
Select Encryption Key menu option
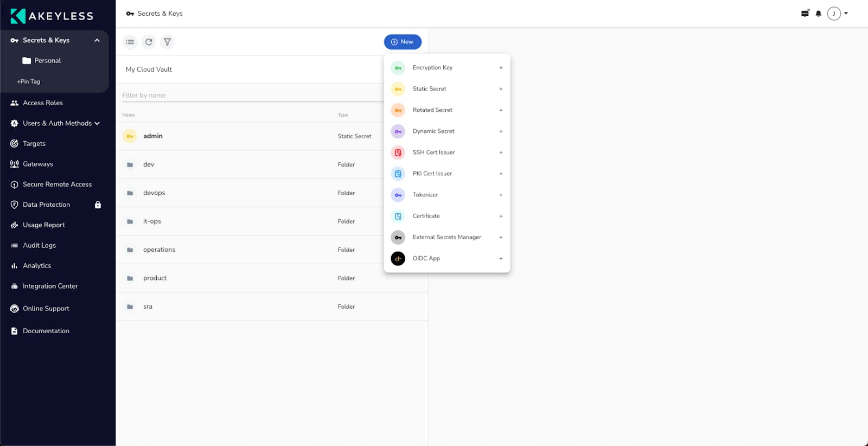432,68
